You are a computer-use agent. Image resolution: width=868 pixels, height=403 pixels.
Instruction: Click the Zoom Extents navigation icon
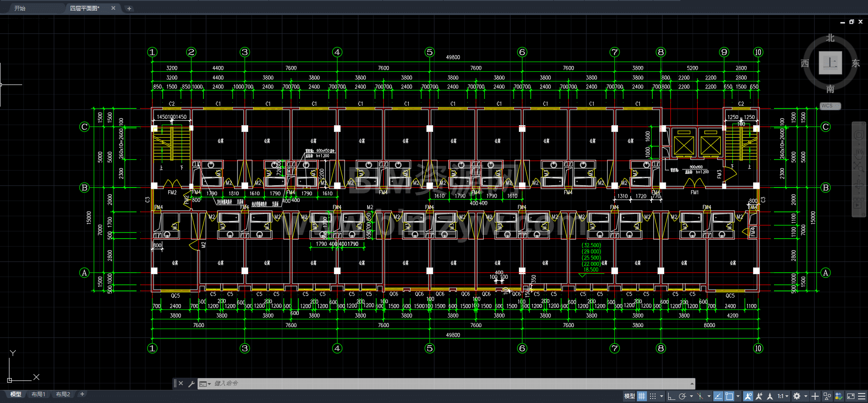pos(859,168)
